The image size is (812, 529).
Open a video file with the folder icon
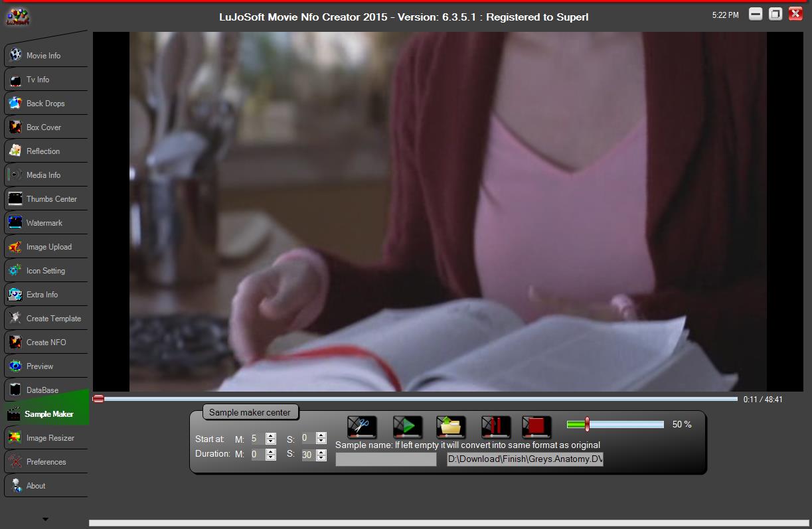(x=451, y=427)
